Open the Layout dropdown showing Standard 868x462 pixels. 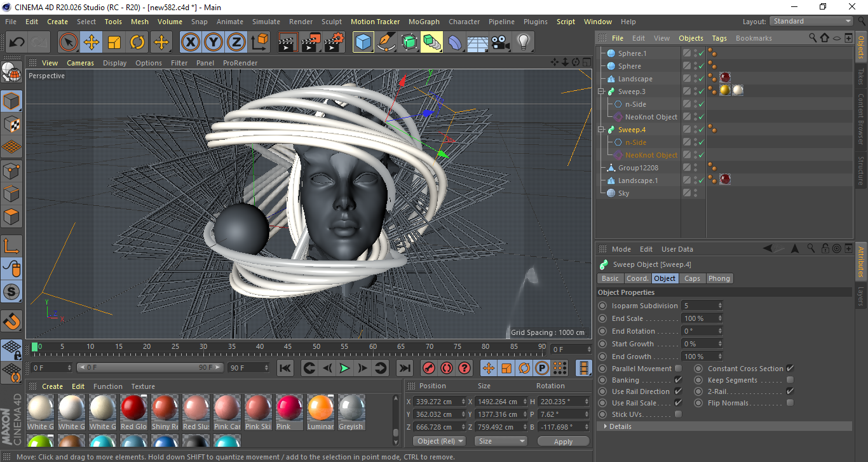click(811, 21)
